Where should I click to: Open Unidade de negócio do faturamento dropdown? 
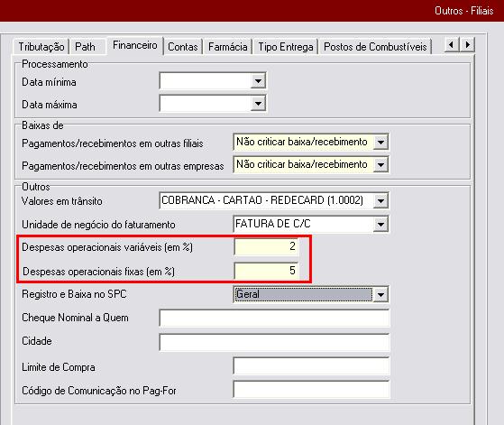click(380, 225)
